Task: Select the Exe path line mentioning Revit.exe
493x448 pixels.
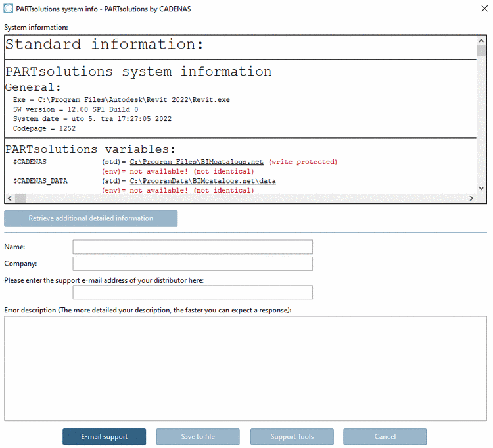Action: point(122,100)
